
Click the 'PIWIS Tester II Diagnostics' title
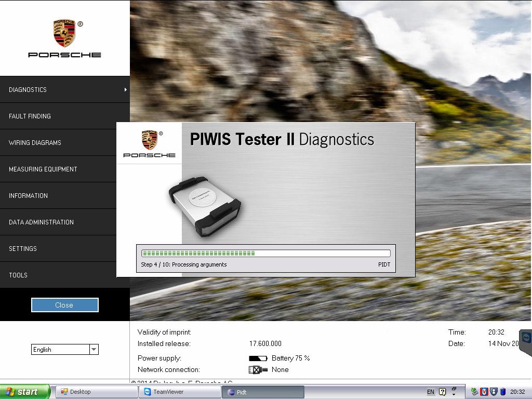(x=282, y=139)
